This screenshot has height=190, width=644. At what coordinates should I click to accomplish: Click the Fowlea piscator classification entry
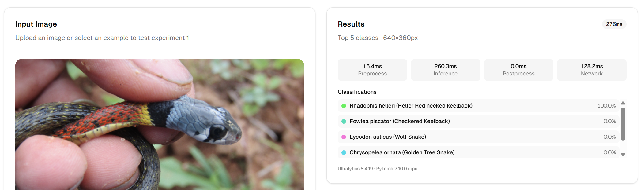click(x=459, y=121)
